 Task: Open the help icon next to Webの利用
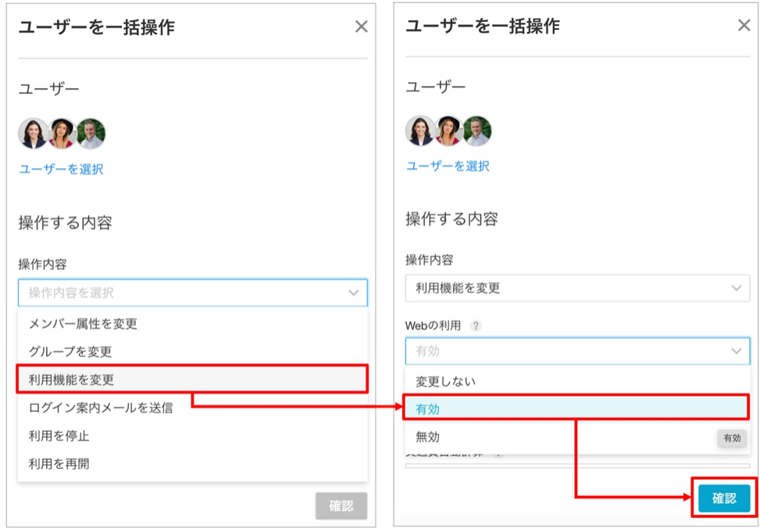pos(476,326)
